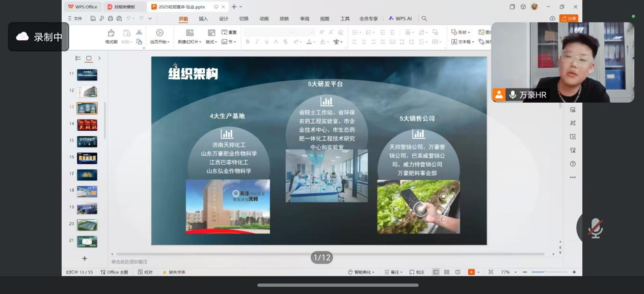Open the Shapes (形状) dropdown
This screenshot has height=294, width=644.
coord(461,33)
